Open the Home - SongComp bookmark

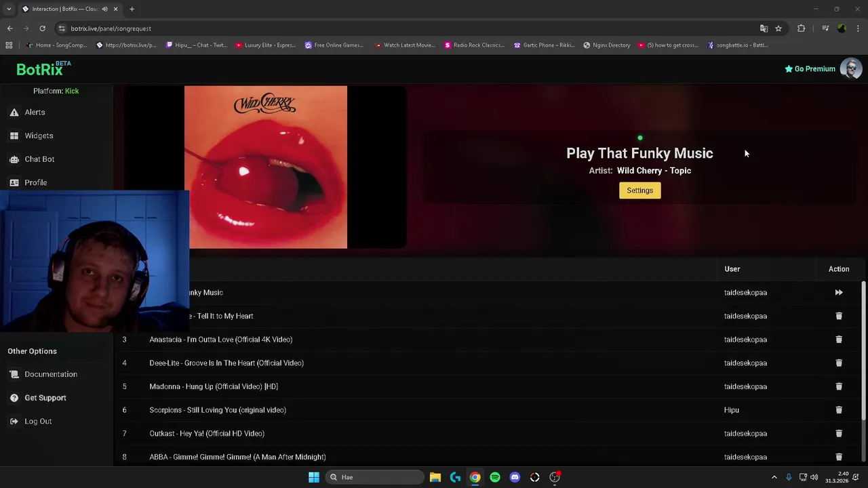[56, 45]
